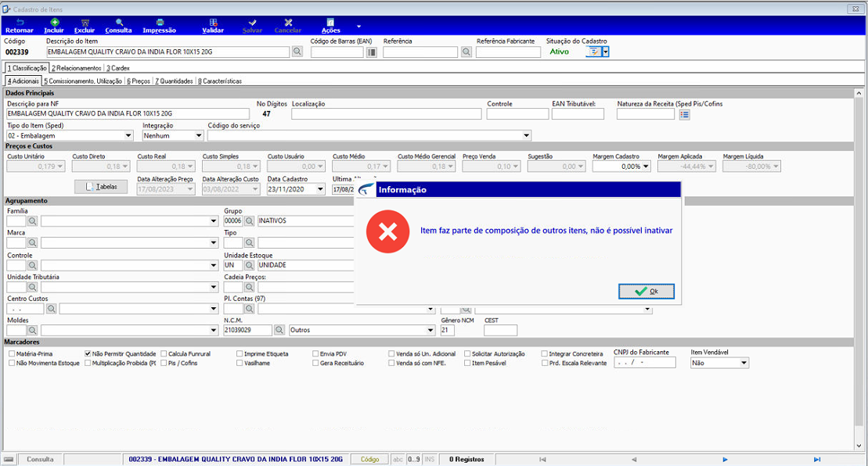Click the Grupo search magnifier
Viewport: 868px width, 466px height.
[x=250, y=220]
